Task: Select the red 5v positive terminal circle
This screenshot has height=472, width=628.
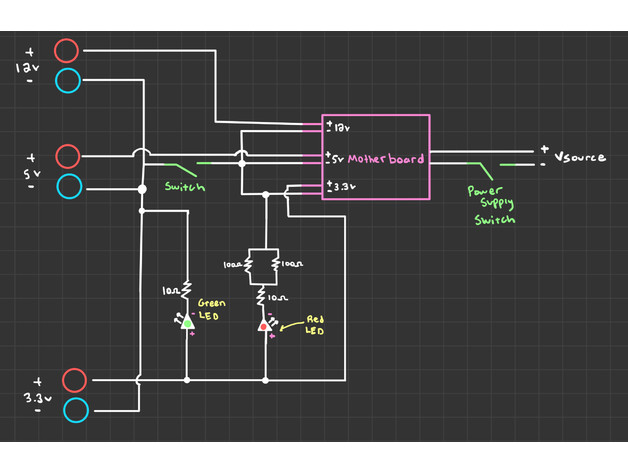Action: click(x=67, y=156)
